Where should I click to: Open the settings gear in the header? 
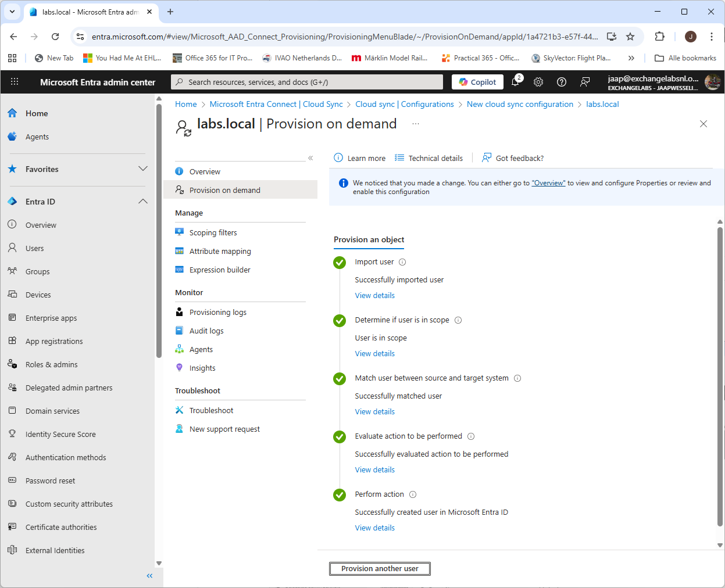538,82
